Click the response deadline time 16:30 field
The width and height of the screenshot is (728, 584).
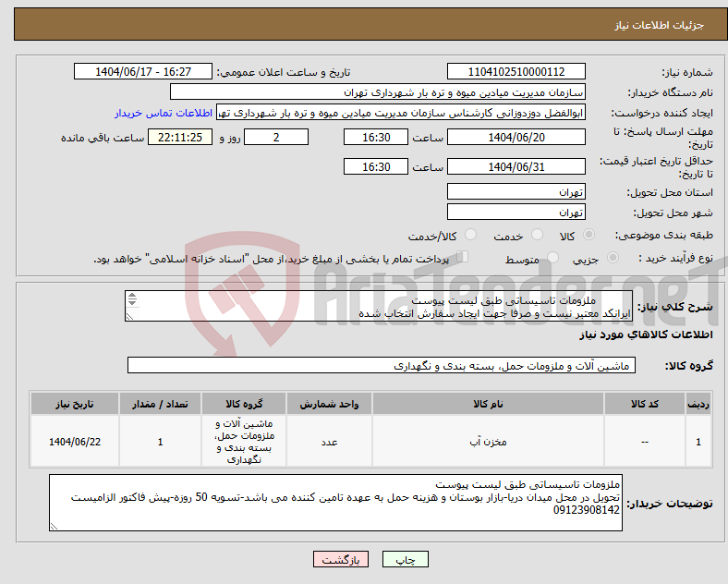coord(376,138)
